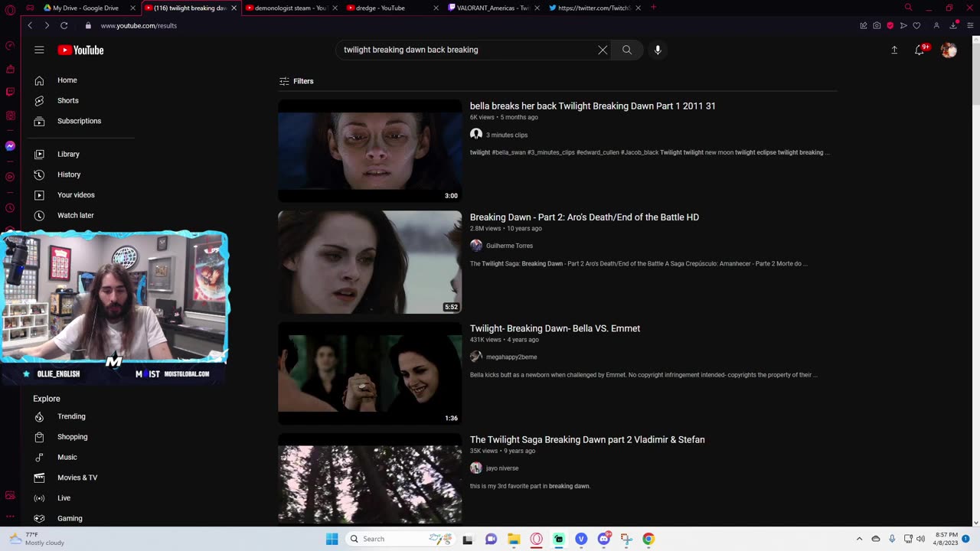Open the YouTube guide hamburger menu
Image resolution: width=980 pixels, height=551 pixels.
39,50
